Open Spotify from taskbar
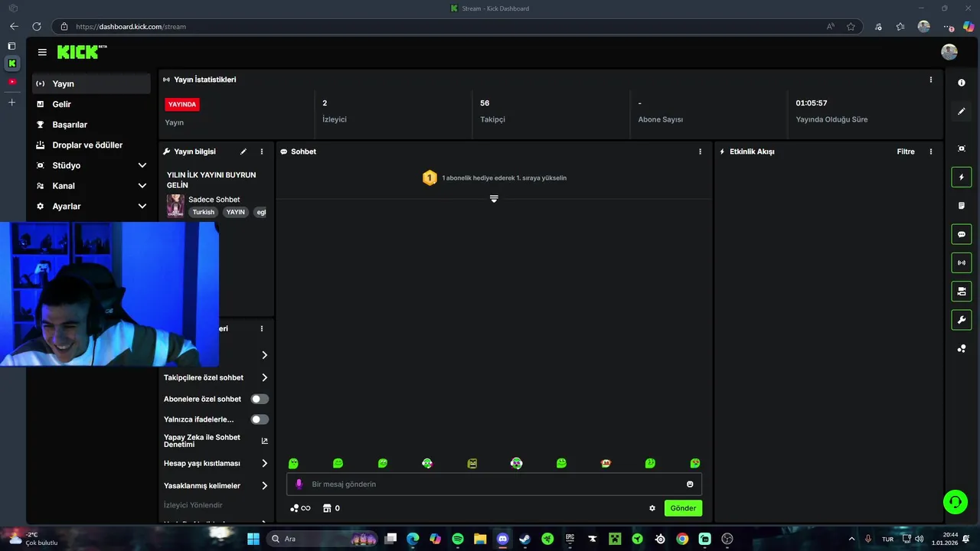This screenshot has width=980, height=551. (458, 539)
